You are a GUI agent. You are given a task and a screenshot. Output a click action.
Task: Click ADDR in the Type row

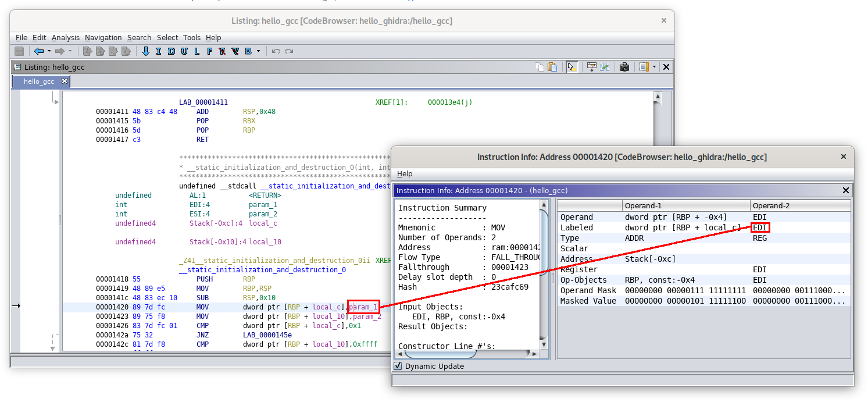click(x=634, y=238)
